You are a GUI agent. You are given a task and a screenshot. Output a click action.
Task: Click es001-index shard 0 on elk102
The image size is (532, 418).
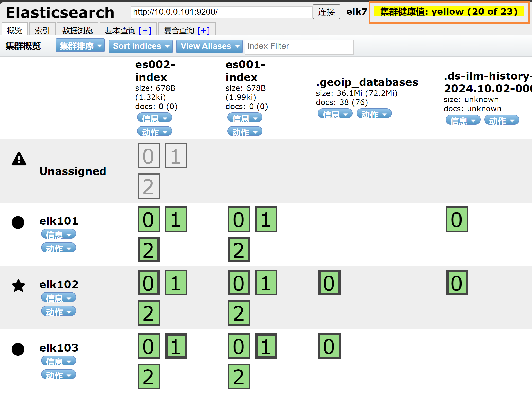[x=239, y=283]
